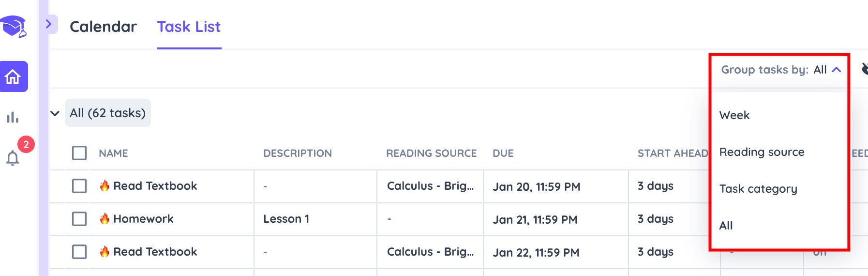Click fire icon on first Read Textbook

(105, 186)
